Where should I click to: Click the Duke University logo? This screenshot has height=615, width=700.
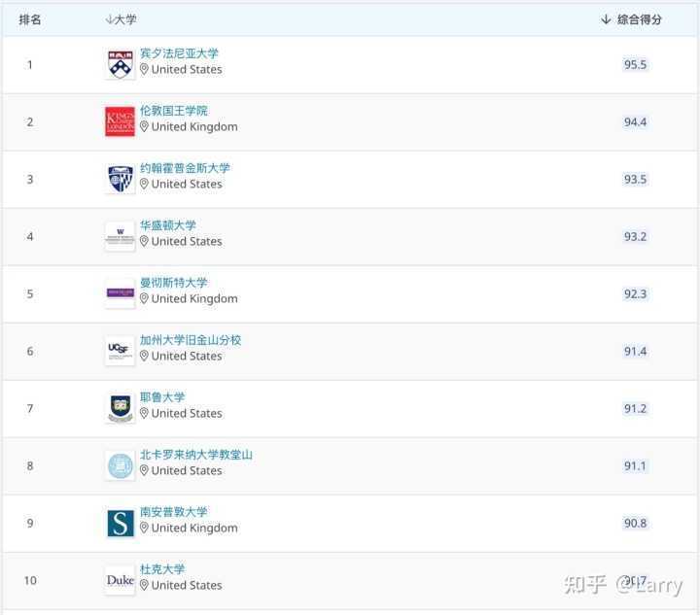click(120, 580)
